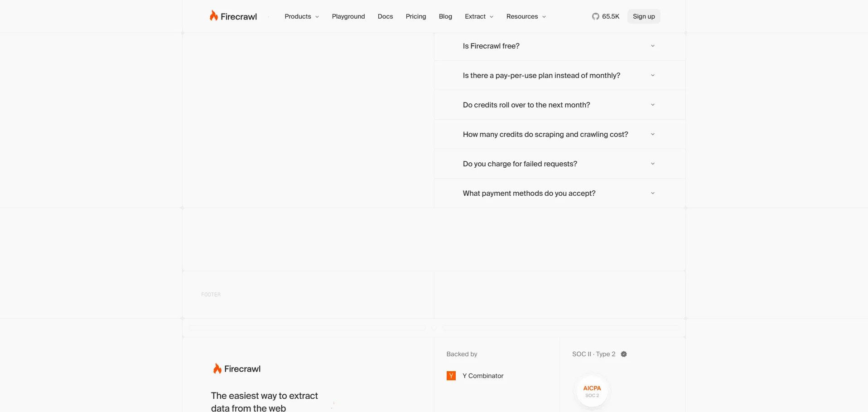Expand 'Do credits roll over' question
This screenshot has height=412, width=868.
tap(526, 105)
